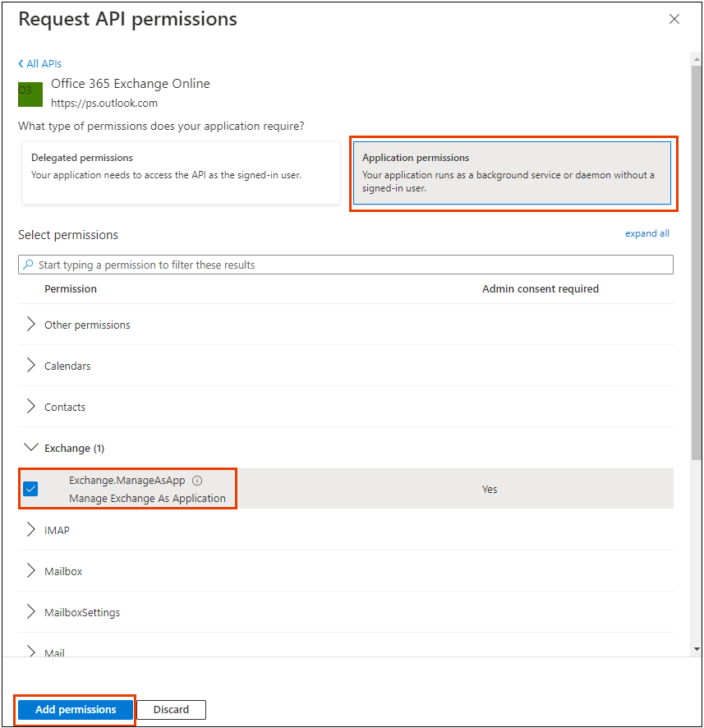704x728 pixels.
Task: Click the expand all link
Action: pyautogui.click(x=646, y=233)
